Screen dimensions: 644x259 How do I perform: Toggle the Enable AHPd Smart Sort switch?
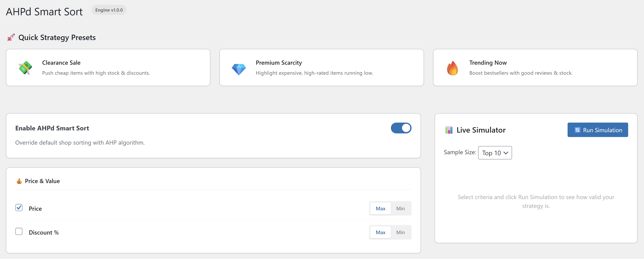401,128
